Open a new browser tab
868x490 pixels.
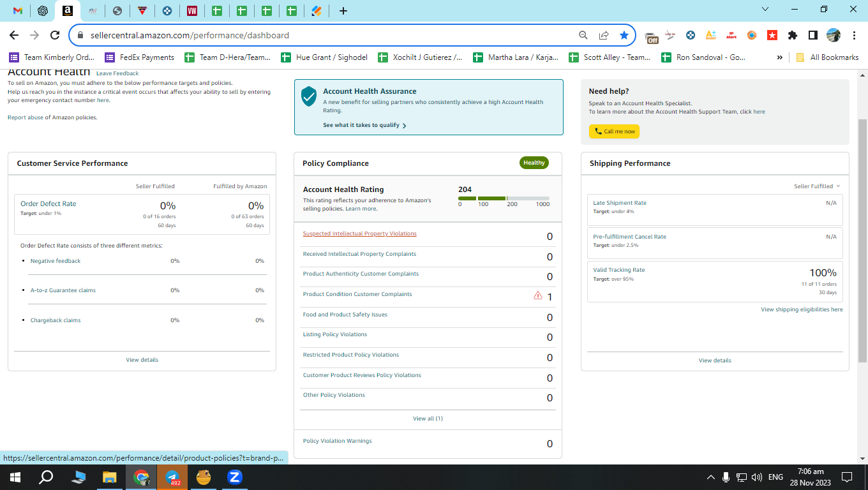coord(343,11)
